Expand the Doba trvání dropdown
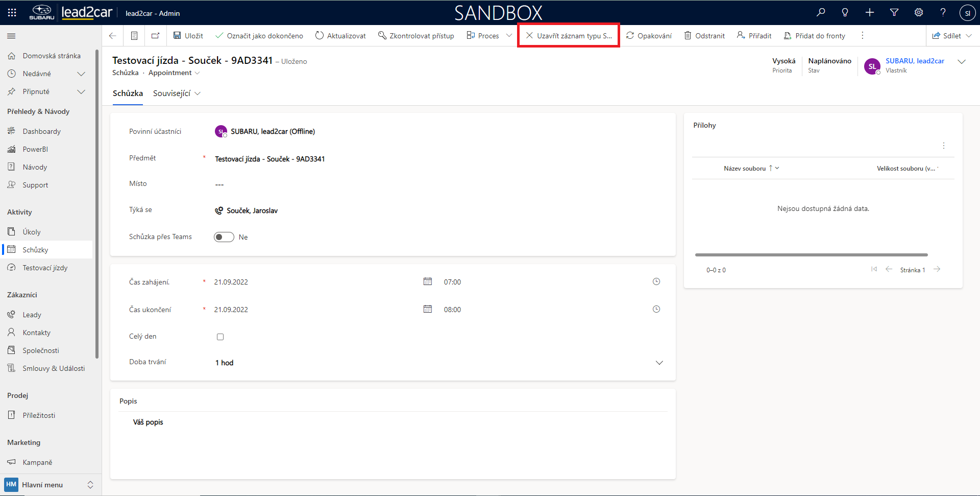This screenshot has height=496, width=980. (659, 363)
